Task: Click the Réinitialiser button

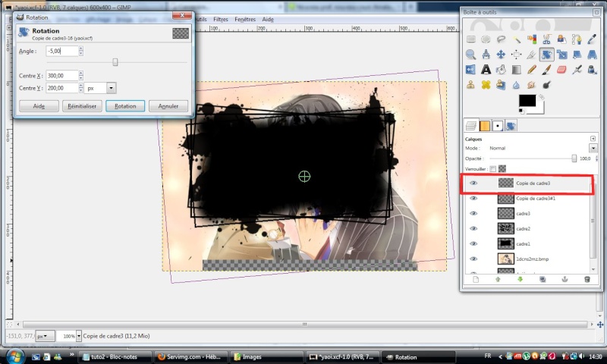Action: tap(82, 106)
